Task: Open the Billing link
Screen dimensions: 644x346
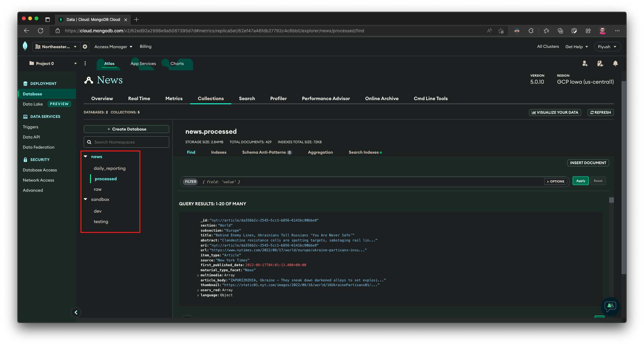Action: click(145, 47)
